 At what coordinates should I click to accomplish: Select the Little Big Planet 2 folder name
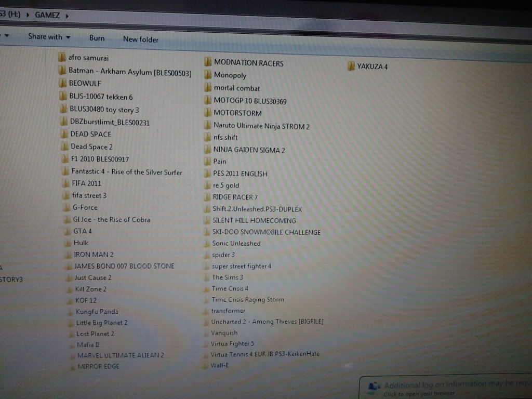(x=102, y=323)
